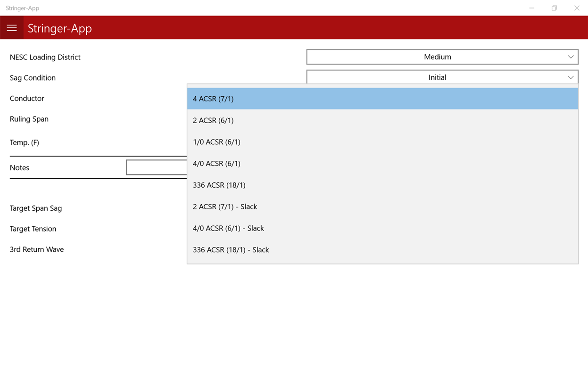Click the Stringer-App title in the red header

[x=59, y=28]
